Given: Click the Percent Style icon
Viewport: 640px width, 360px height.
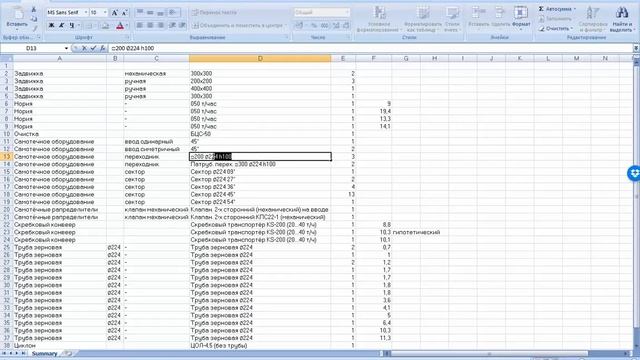Looking at the screenshot, I should (x=314, y=25).
